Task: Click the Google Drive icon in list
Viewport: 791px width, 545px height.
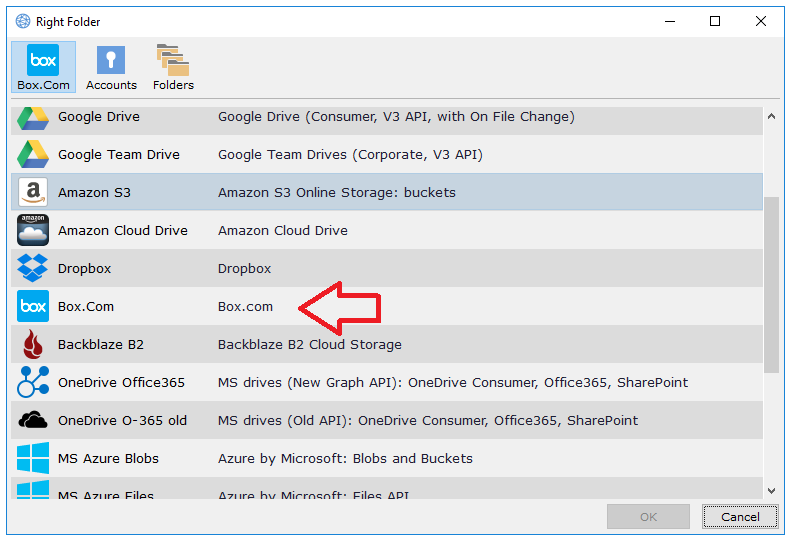Action: [x=33, y=117]
